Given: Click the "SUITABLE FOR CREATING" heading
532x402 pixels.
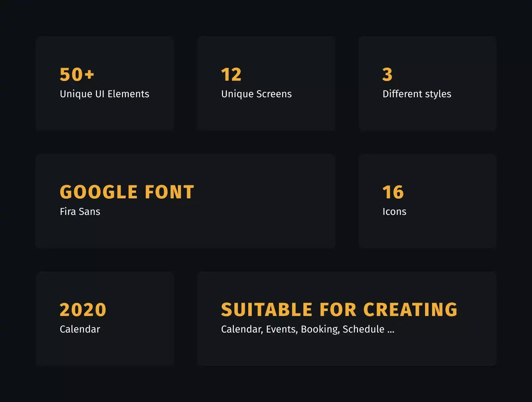Looking at the screenshot, I should 339,309.
